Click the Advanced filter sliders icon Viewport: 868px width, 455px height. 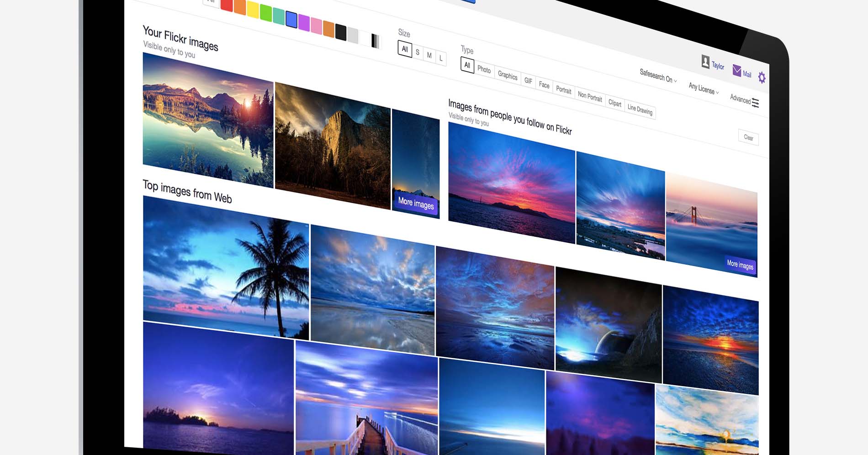[x=755, y=103]
